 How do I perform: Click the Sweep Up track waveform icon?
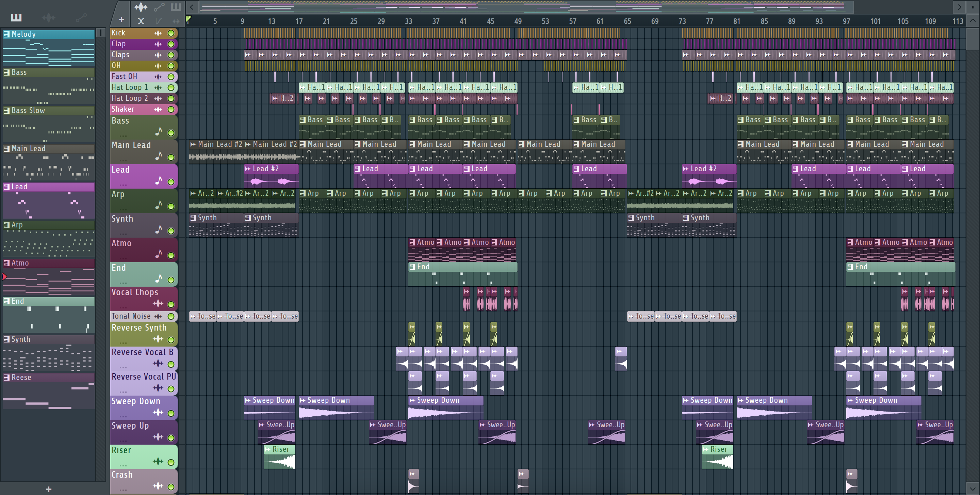pyautogui.click(x=158, y=437)
